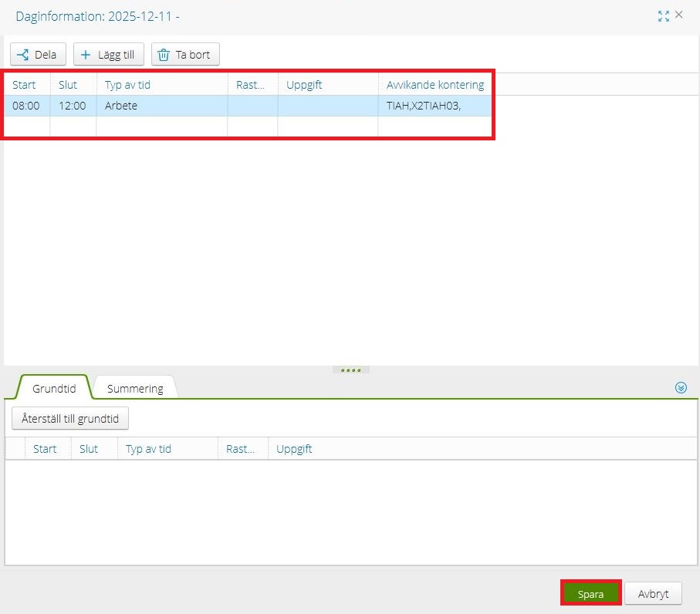Image resolution: width=700 pixels, height=614 pixels.
Task: Click the Avbryt button
Action: 652,594
